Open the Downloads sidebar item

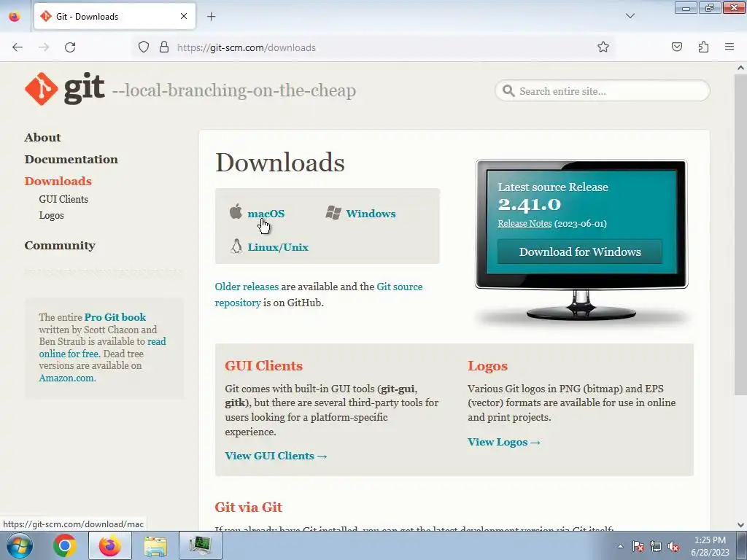coord(58,181)
